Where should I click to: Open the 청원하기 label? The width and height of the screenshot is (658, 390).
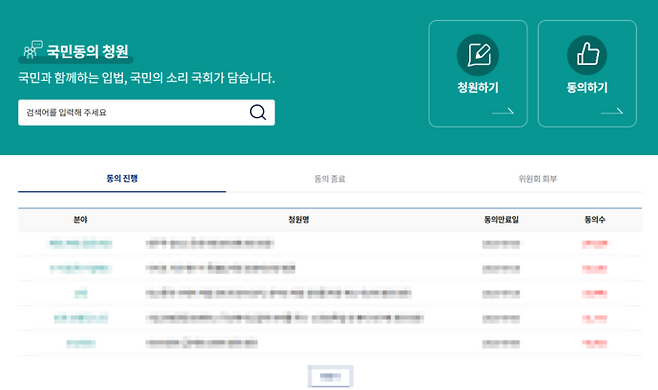pos(478,88)
